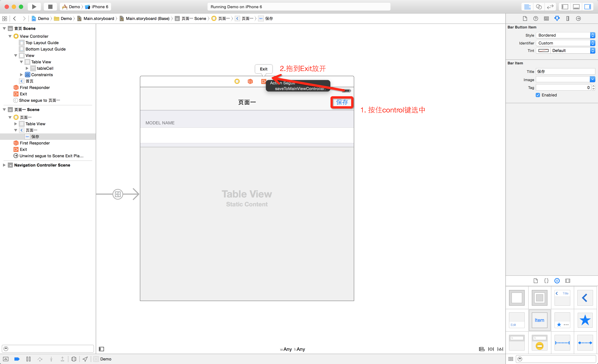Go back in editor history
Image resolution: width=598 pixels, height=364 pixels.
(15, 19)
